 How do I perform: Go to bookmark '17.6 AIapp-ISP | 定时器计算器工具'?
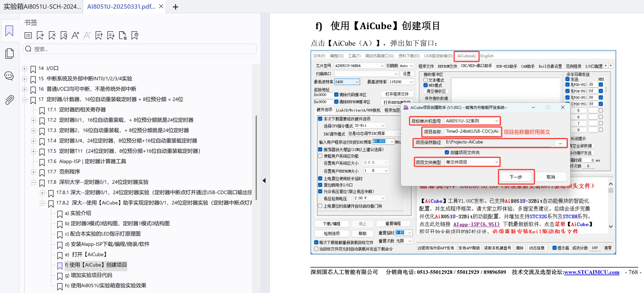(87, 161)
